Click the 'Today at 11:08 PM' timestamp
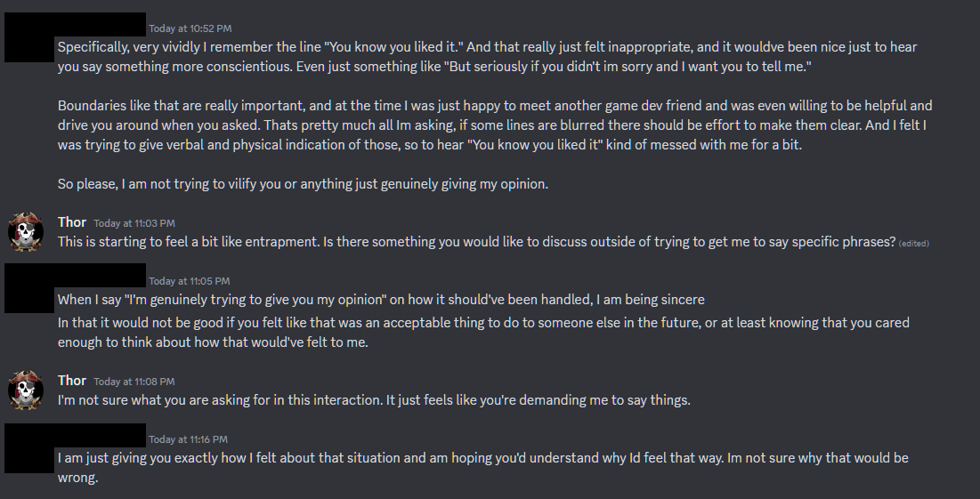980x499 pixels. click(x=134, y=381)
